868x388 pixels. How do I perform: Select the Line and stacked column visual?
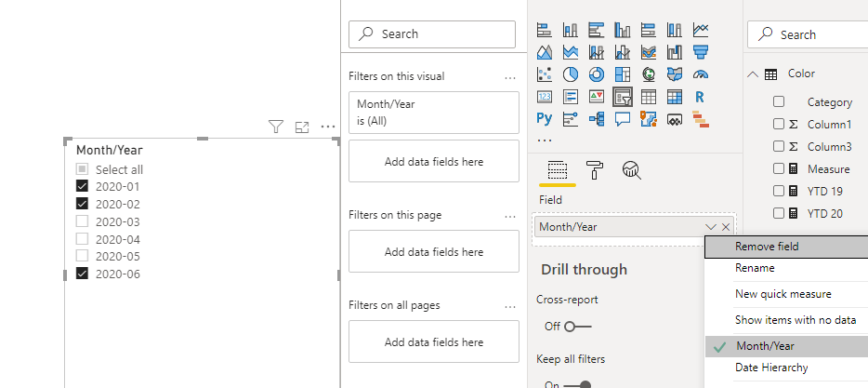click(597, 52)
